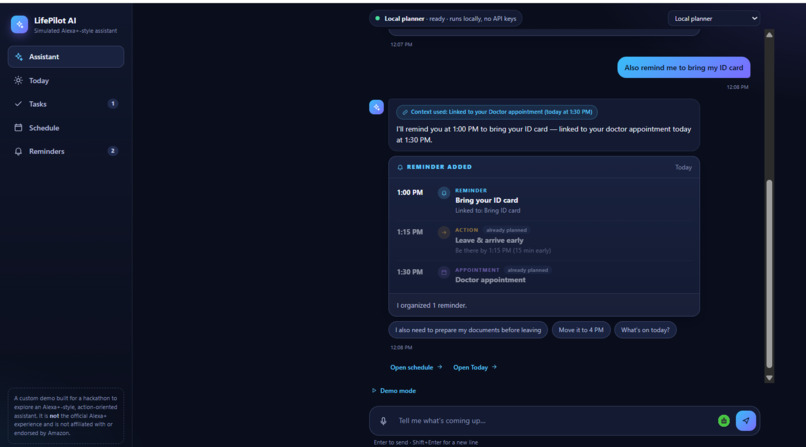The height and width of the screenshot is (447, 806).
Task: Follow the Open schedule link
Action: pos(416,367)
